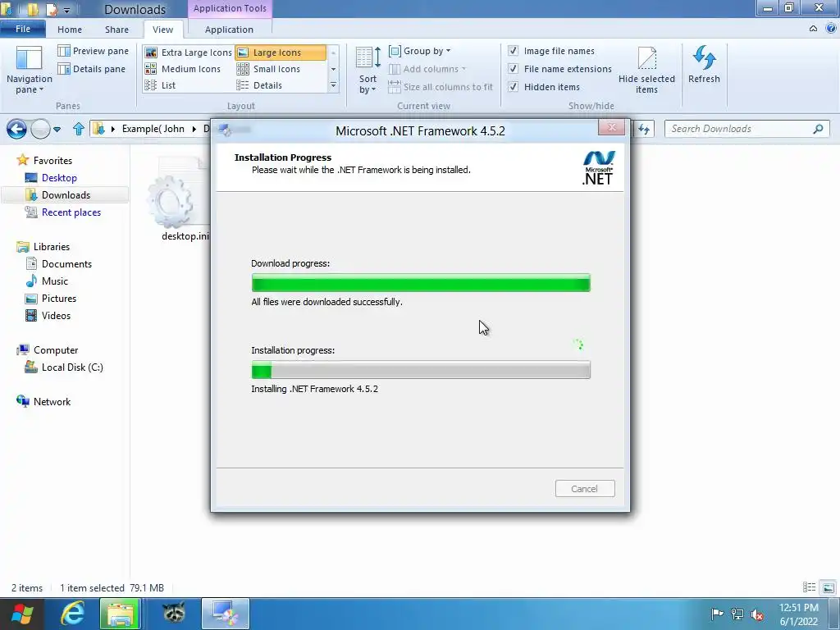Open the Group by dropdown
840x630 pixels.
pyautogui.click(x=419, y=51)
